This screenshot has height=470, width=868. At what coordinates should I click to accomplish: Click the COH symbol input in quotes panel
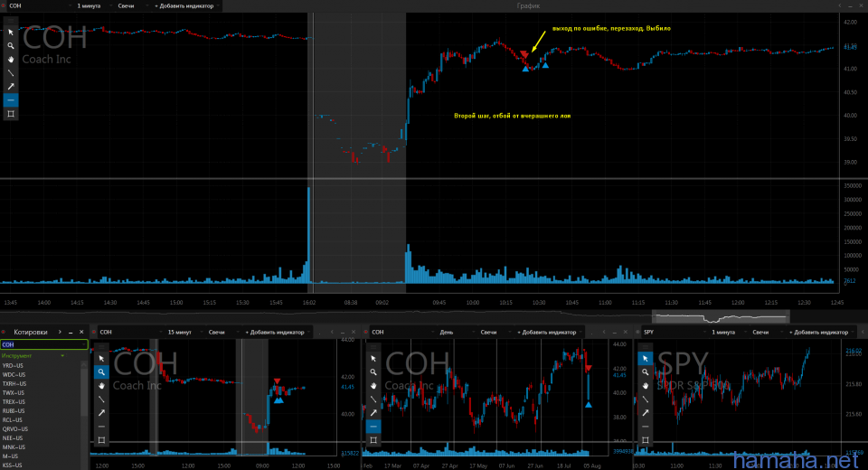(x=43, y=344)
